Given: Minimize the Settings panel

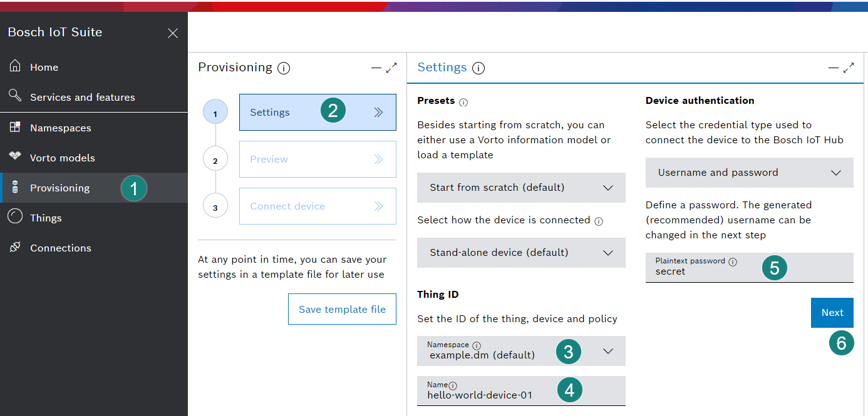Looking at the screenshot, I should coord(833,68).
